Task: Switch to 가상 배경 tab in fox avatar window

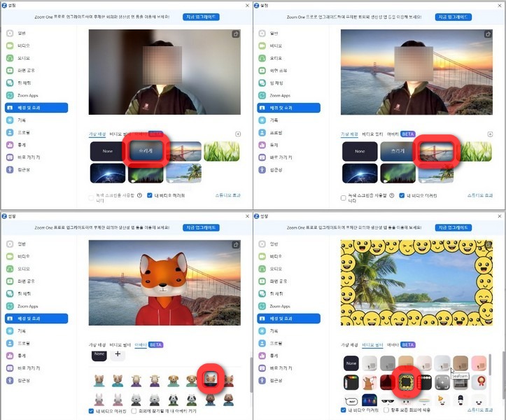Action: 97,345
